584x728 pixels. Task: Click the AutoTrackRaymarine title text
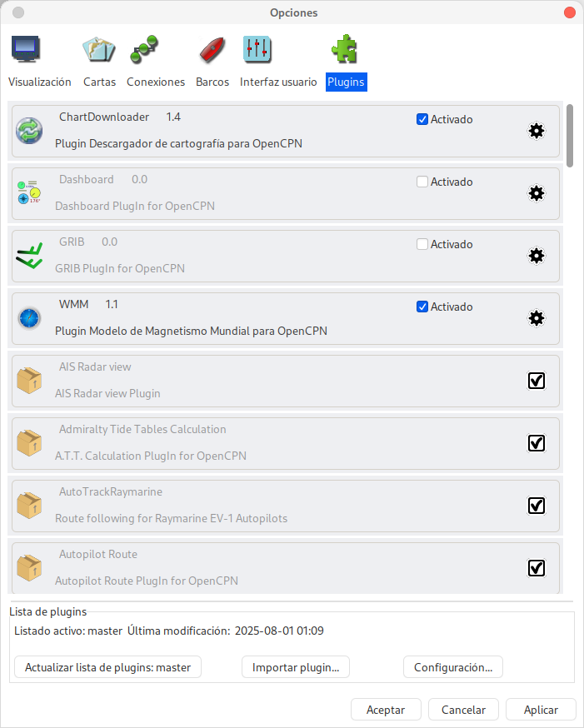tap(111, 491)
